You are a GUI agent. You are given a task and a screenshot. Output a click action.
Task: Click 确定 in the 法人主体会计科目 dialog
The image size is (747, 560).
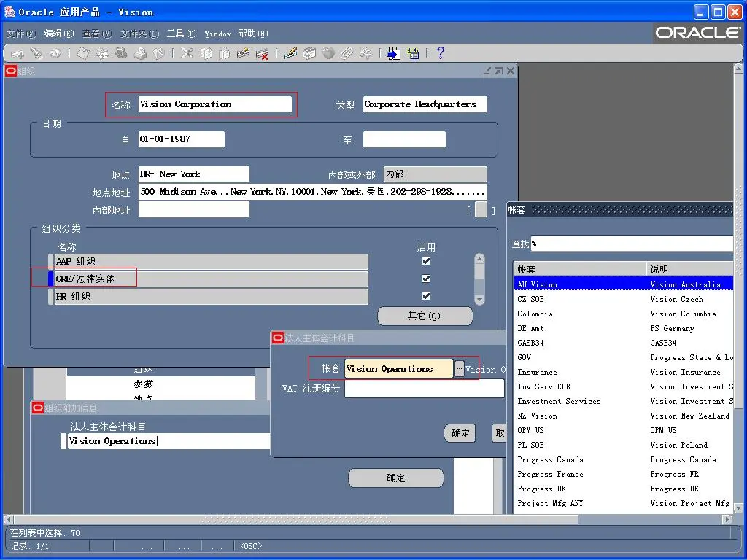tap(460, 433)
